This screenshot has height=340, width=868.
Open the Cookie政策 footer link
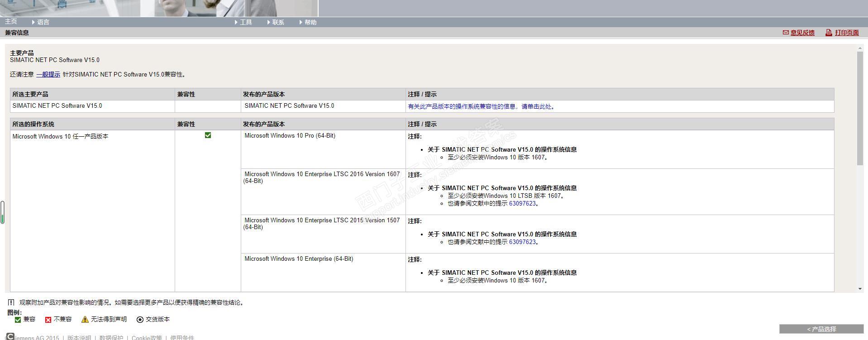[147, 338]
